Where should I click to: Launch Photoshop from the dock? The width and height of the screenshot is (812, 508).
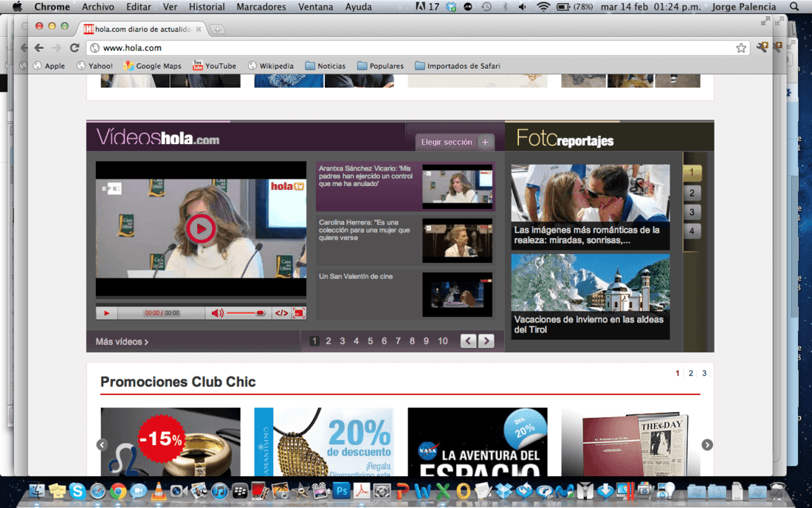point(341,490)
